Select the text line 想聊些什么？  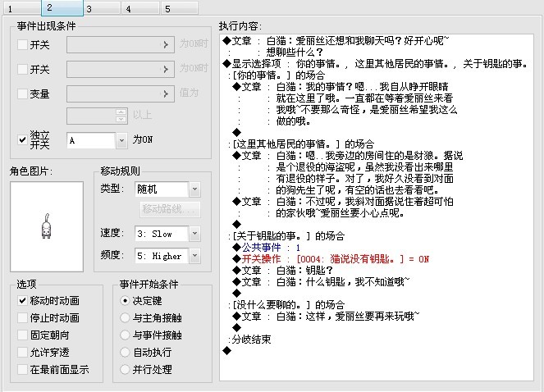(295, 52)
